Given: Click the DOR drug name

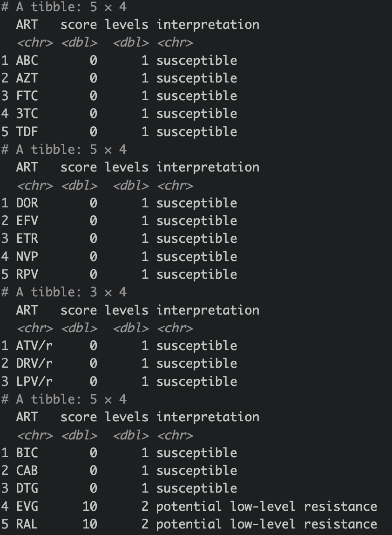Looking at the screenshot, I should coord(27,203).
